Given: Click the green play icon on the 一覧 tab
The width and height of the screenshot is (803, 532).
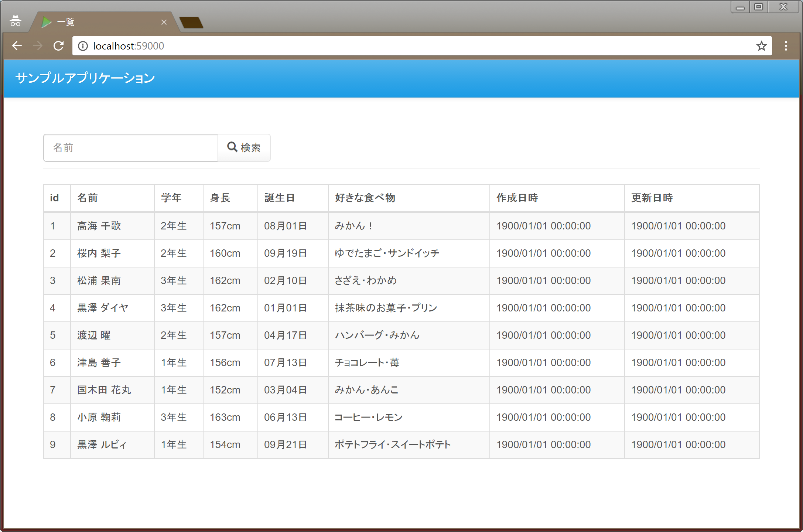Looking at the screenshot, I should [x=47, y=22].
